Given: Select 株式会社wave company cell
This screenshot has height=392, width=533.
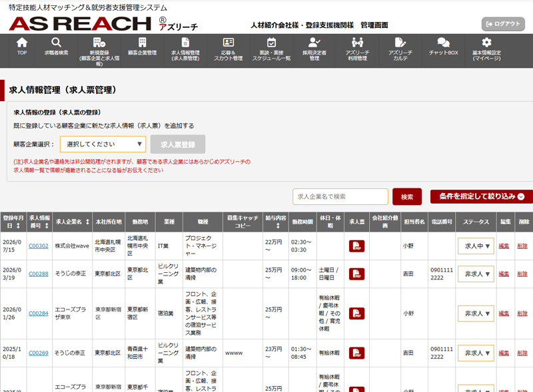Looking at the screenshot, I should pos(72,246).
